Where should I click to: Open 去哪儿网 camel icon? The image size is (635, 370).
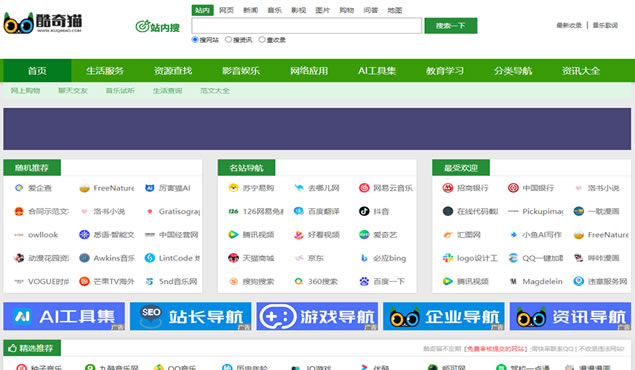299,188
